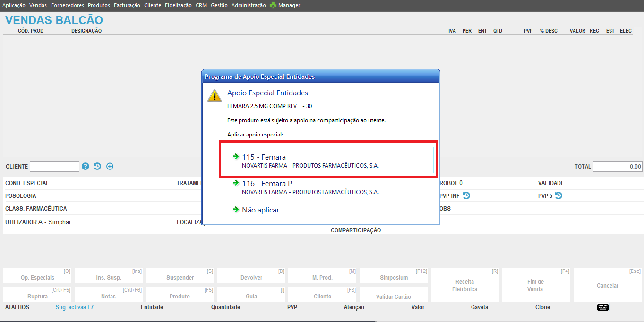
Task: Click green arrow beside 115 - Femara
Action: [236, 156]
